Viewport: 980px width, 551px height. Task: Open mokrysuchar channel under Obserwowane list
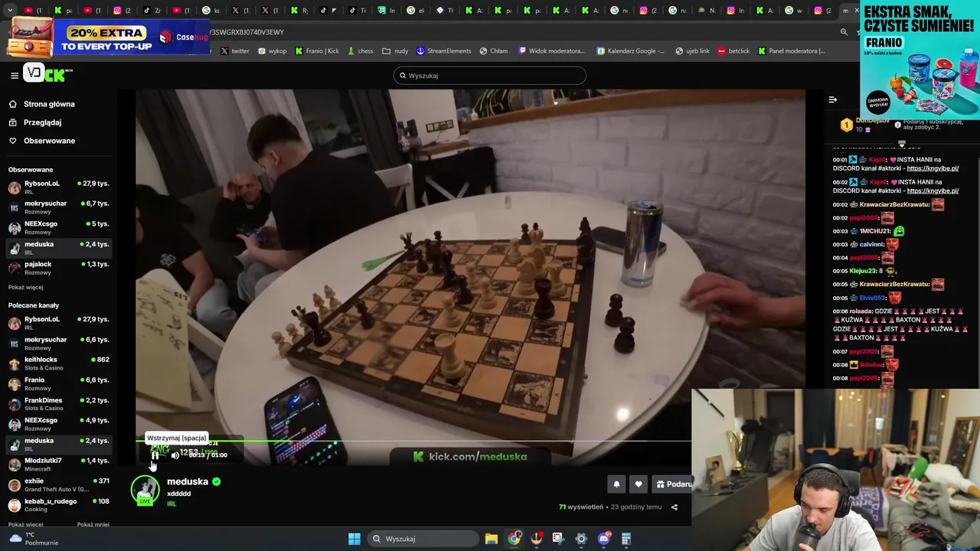[58, 207]
